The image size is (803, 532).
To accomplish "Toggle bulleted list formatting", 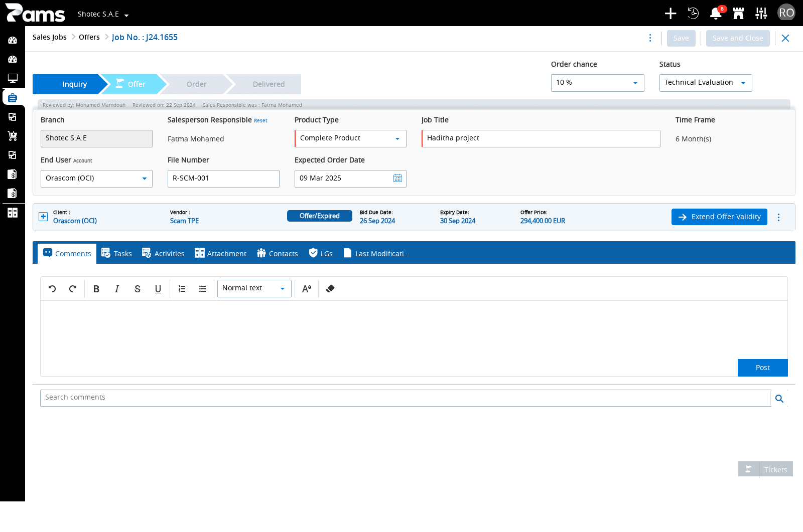I will (x=203, y=289).
